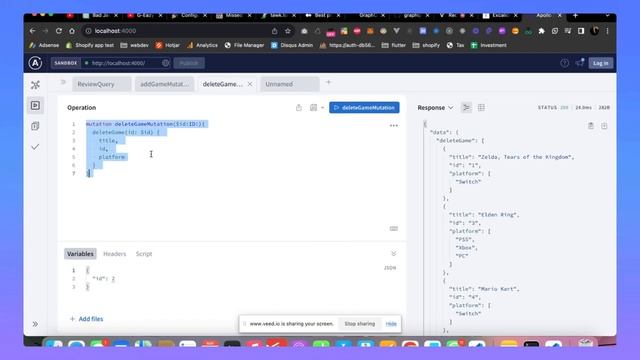
Task: Expand the left sidebar with double chevron
Action: 36,324
